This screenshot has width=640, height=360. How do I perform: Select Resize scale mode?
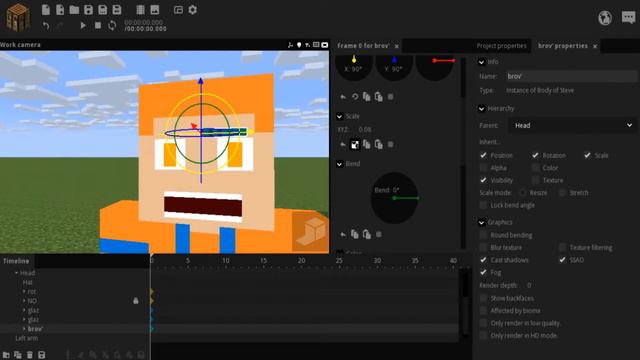click(x=522, y=192)
